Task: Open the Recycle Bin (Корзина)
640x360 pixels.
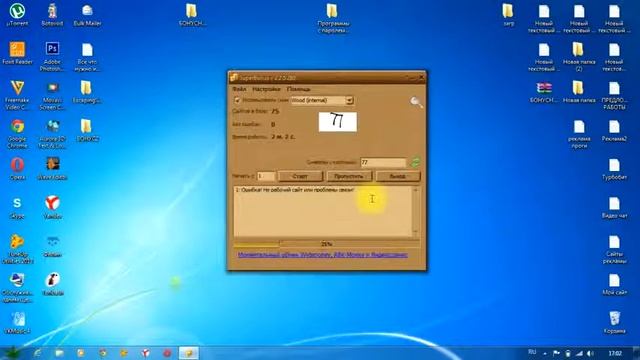Action: pos(614,322)
